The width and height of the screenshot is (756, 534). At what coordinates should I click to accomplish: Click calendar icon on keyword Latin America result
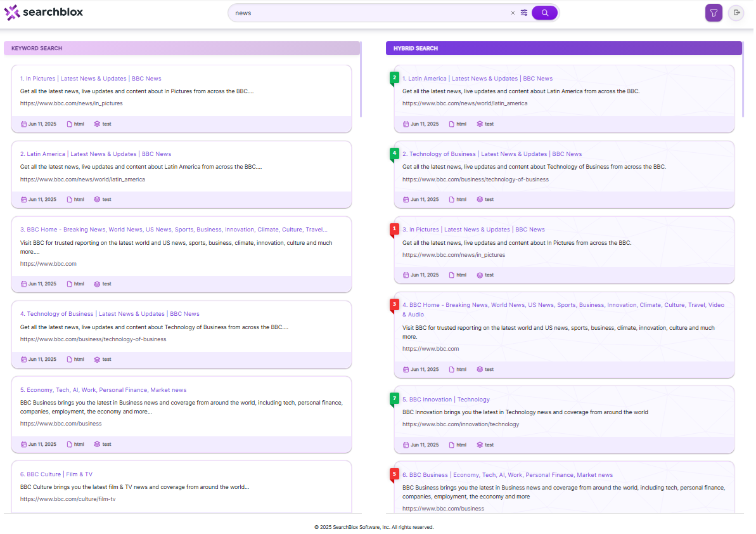pos(23,200)
